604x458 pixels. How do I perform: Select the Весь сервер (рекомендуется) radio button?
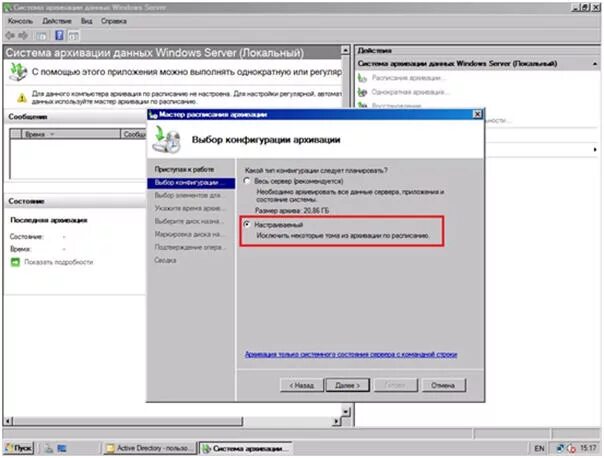247,181
